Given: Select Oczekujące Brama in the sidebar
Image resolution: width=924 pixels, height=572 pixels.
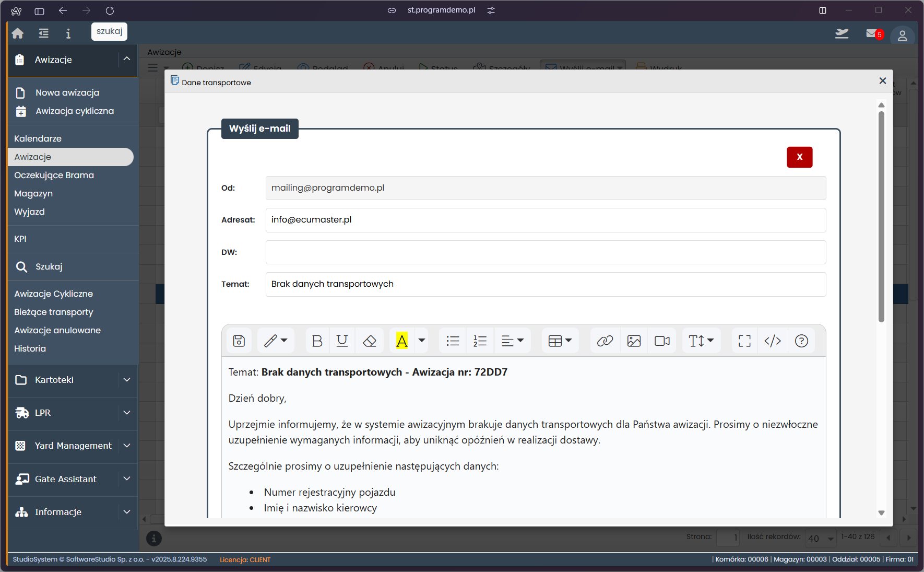Looking at the screenshot, I should [54, 175].
